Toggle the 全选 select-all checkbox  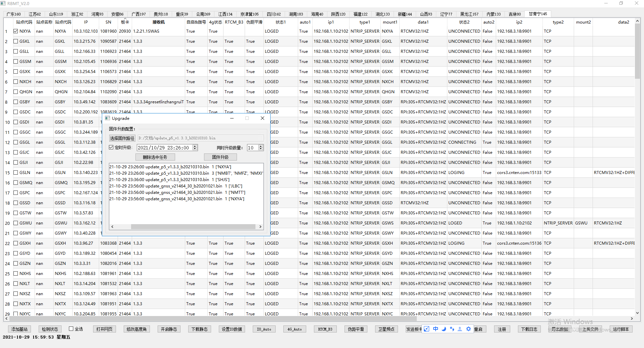(71, 328)
